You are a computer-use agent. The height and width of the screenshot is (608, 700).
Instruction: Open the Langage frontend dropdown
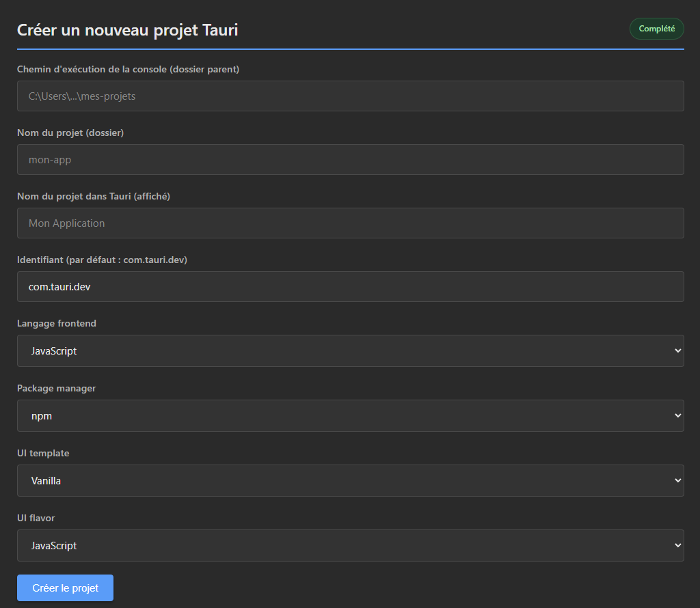pyautogui.click(x=351, y=350)
